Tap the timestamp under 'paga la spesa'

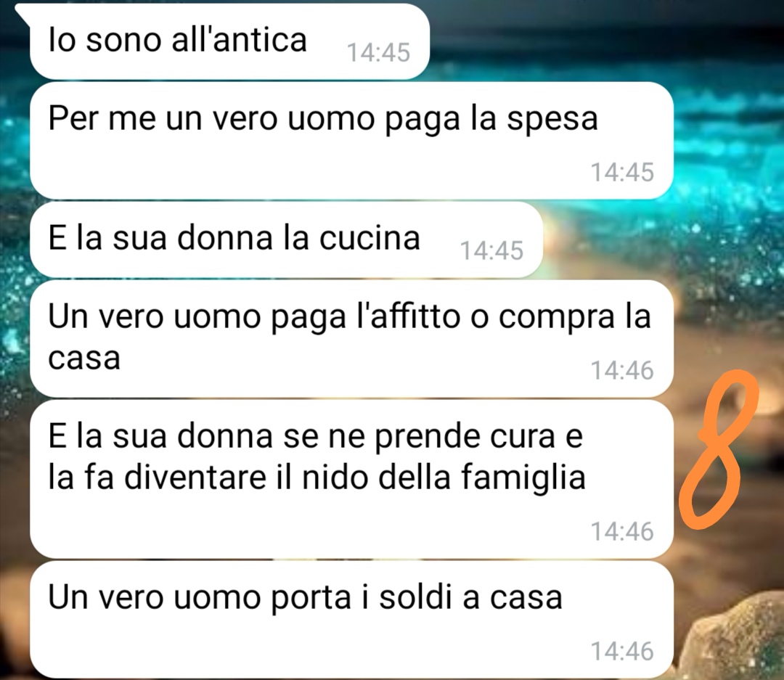tap(623, 172)
